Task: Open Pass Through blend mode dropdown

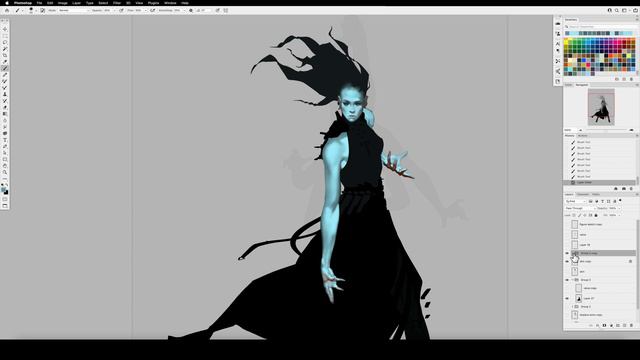Action: [580, 208]
